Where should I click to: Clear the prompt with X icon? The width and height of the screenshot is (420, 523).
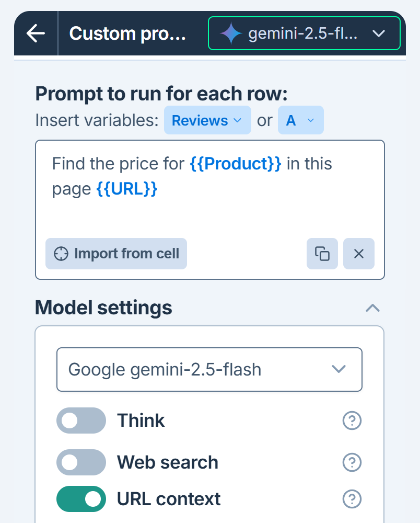click(x=358, y=254)
